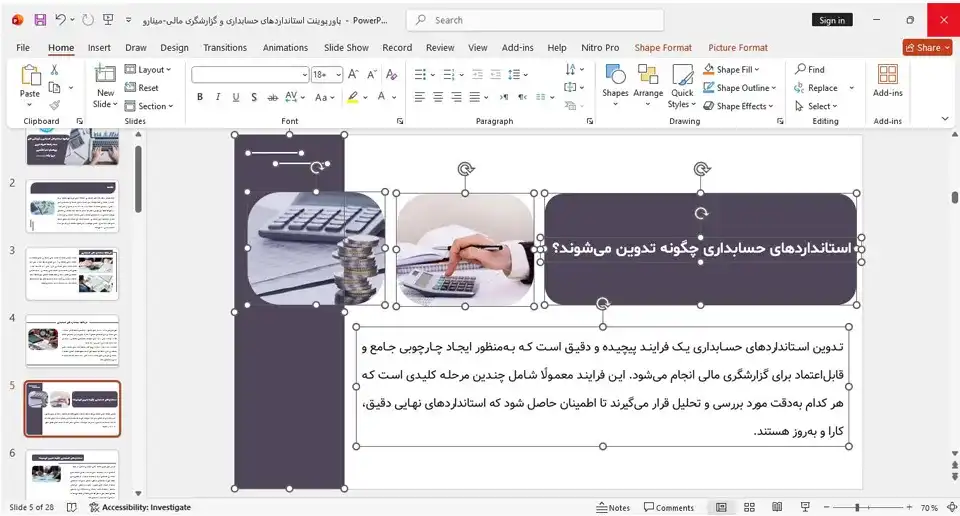Center the paragraph text
The height and width of the screenshot is (516, 960).
[438, 97]
